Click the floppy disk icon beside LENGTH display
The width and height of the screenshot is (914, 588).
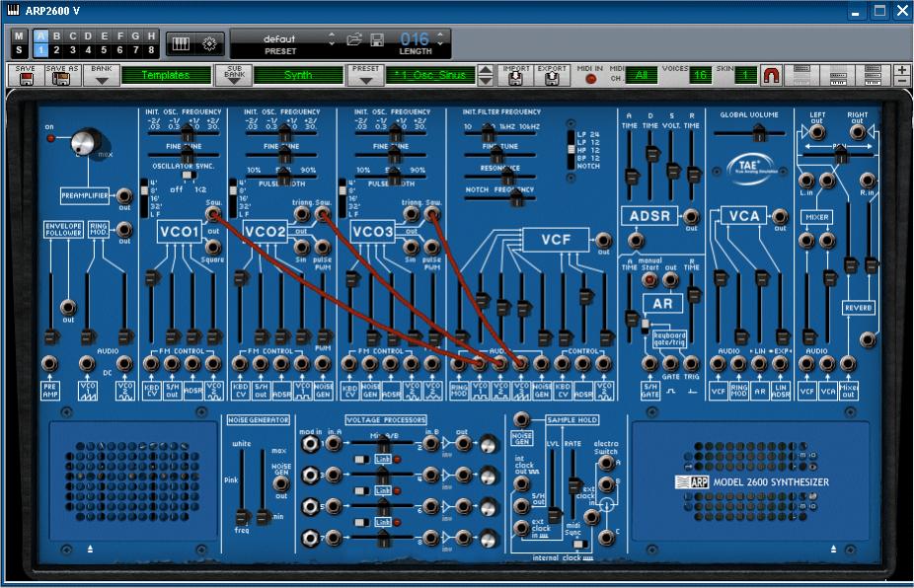point(377,39)
